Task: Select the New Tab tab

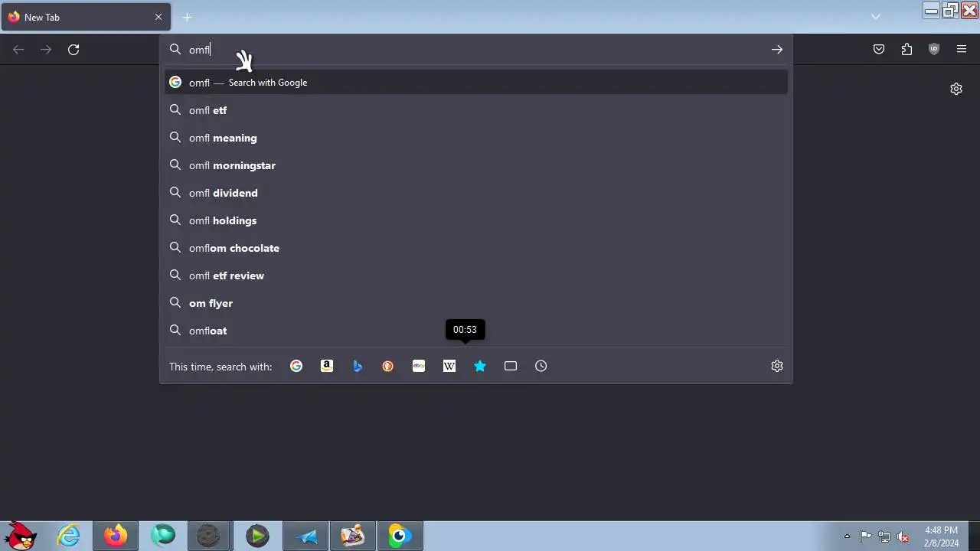Action: point(86,17)
